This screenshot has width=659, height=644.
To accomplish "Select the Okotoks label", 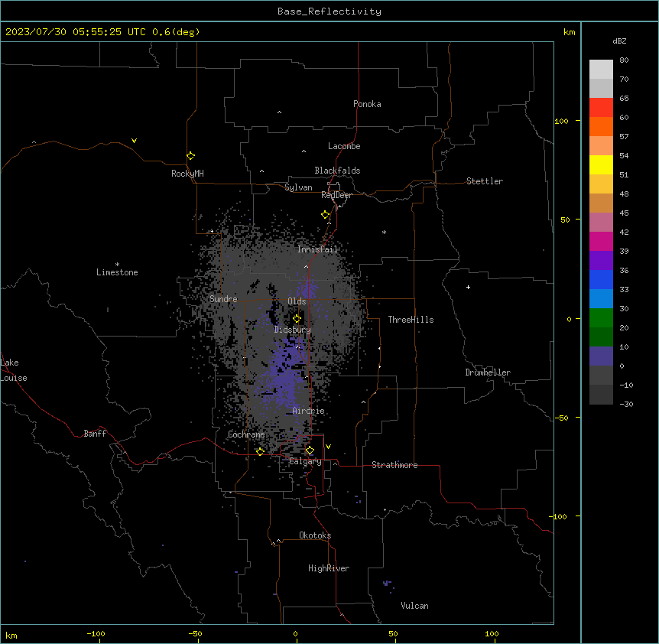I will tap(315, 535).
